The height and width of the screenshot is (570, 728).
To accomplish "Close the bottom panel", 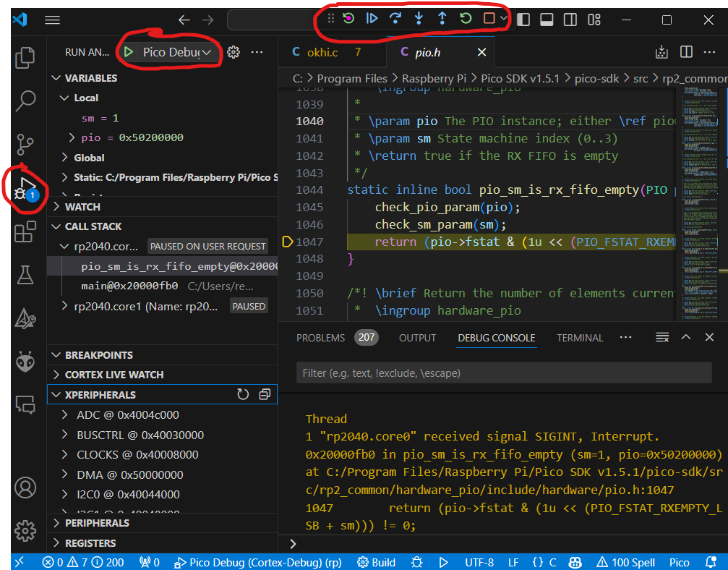I will 709,337.
